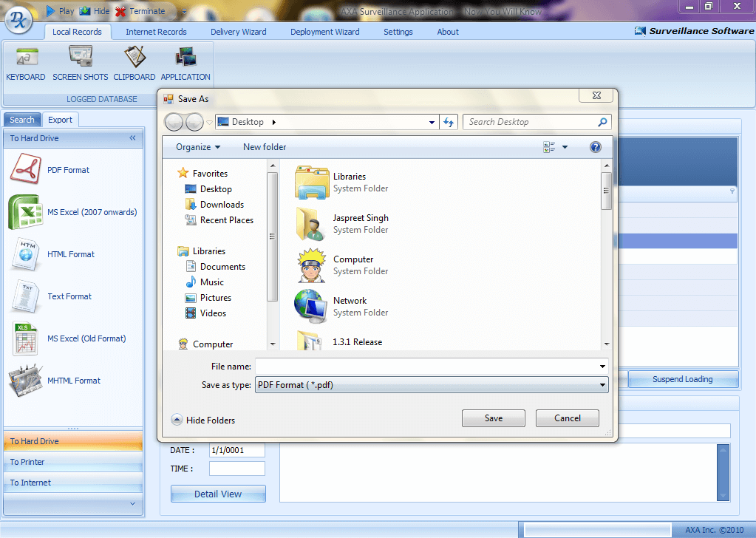The width and height of the screenshot is (756, 538).
Task: Click the Save As dialog help icon
Action: [x=596, y=147]
